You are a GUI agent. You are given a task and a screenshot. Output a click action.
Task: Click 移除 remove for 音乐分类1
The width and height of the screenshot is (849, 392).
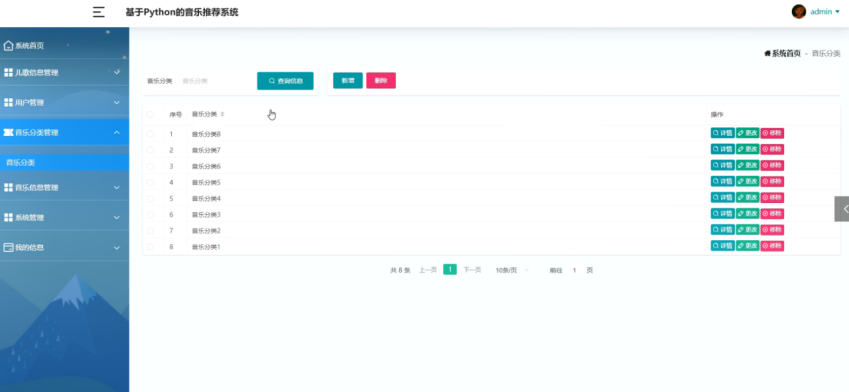click(772, 246)
